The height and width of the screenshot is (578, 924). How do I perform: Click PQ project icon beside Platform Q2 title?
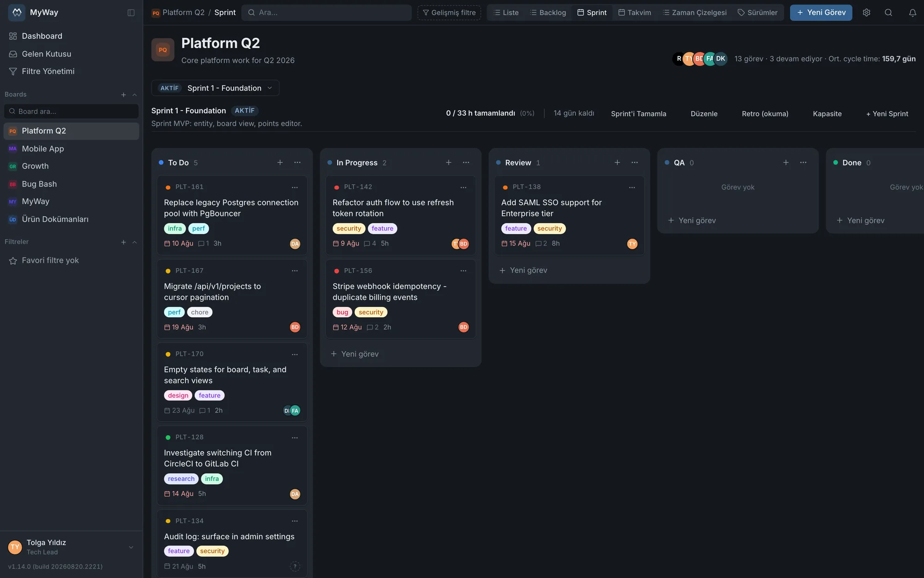(x=163, y=50)
